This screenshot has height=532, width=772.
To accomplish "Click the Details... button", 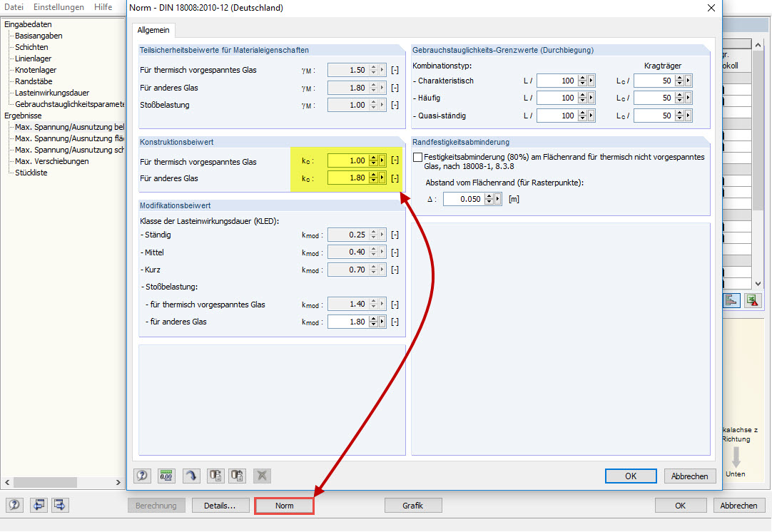I will point(220,506).
